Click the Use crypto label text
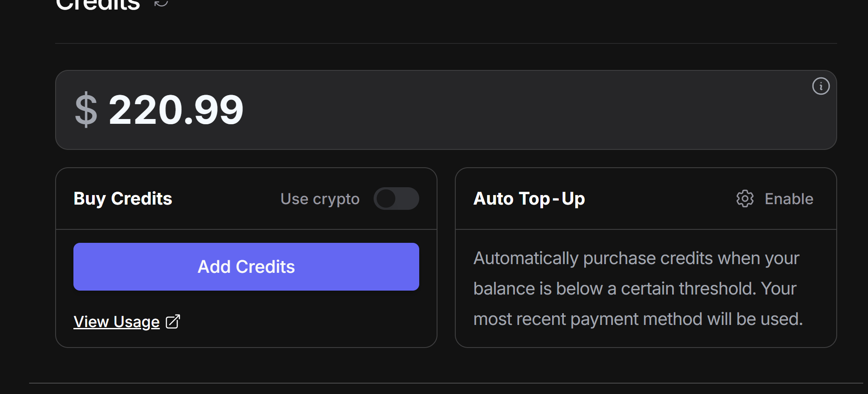Screen dimensions: 868x394 [320, 199]
